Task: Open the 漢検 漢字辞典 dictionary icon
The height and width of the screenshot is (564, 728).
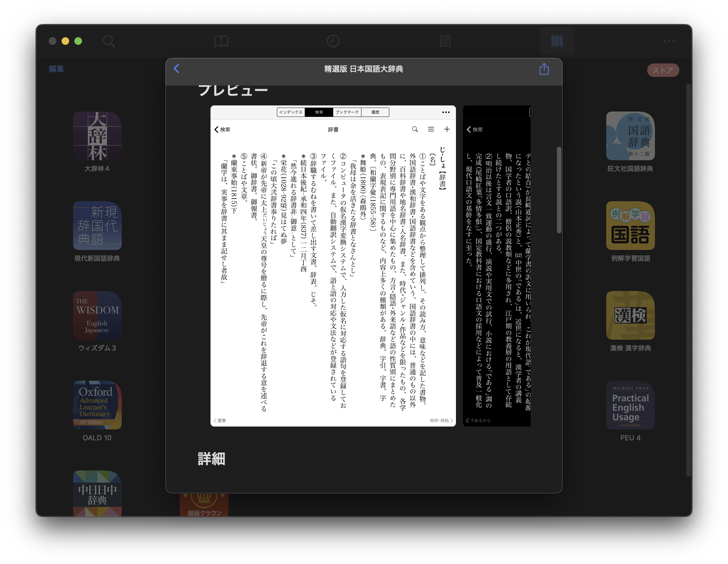Action: (x=630, y=315)
